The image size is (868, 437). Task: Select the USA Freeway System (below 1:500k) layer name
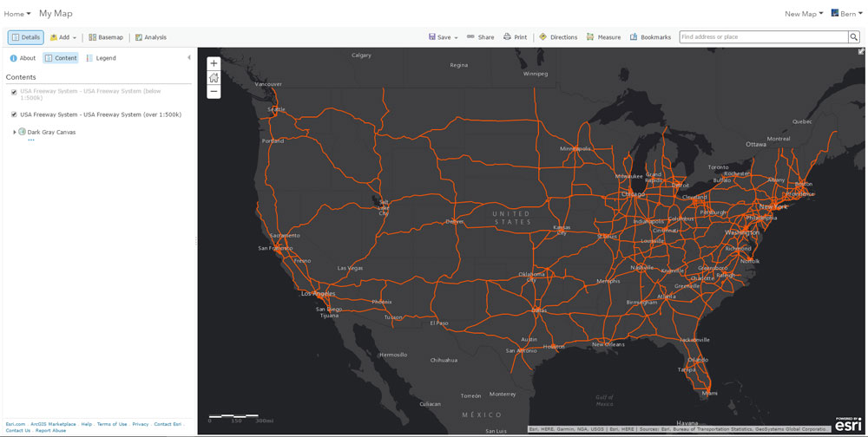click(90, 95)
